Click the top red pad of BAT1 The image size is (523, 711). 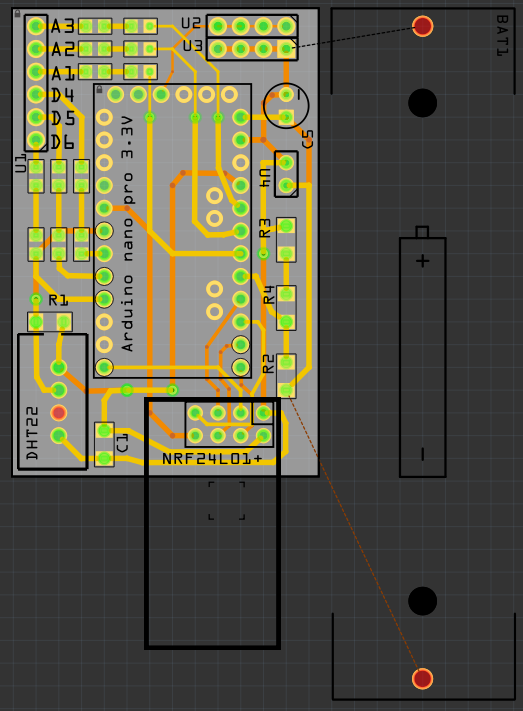[422, 26]
